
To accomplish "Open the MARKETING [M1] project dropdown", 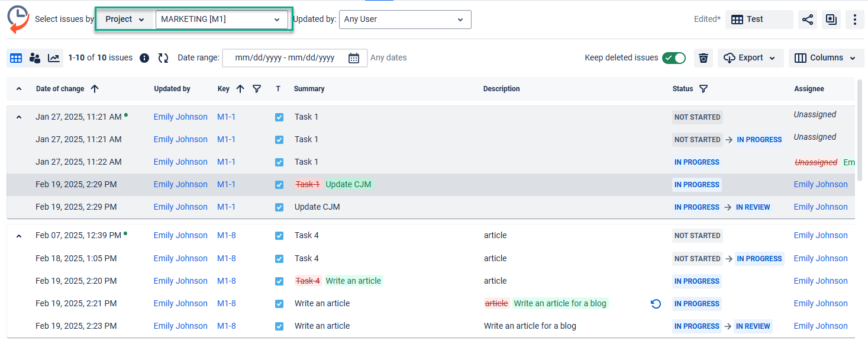I will (x=220, y=20).
